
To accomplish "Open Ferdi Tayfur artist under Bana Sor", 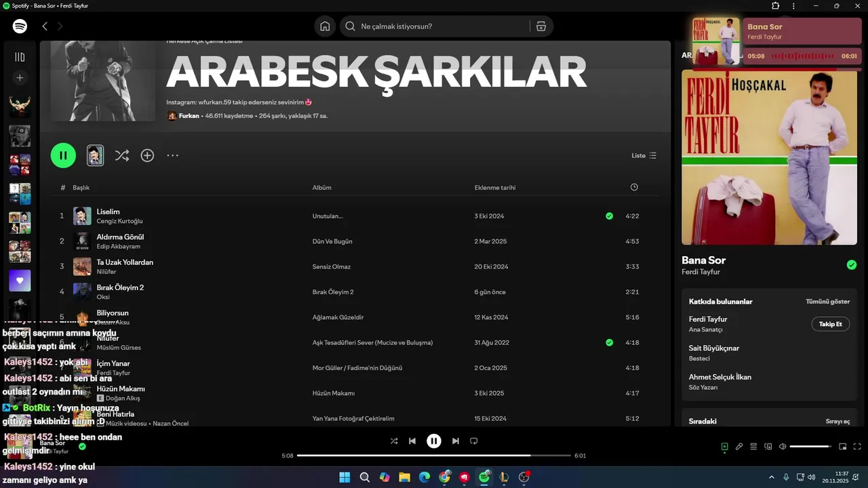I will point(701,272).
